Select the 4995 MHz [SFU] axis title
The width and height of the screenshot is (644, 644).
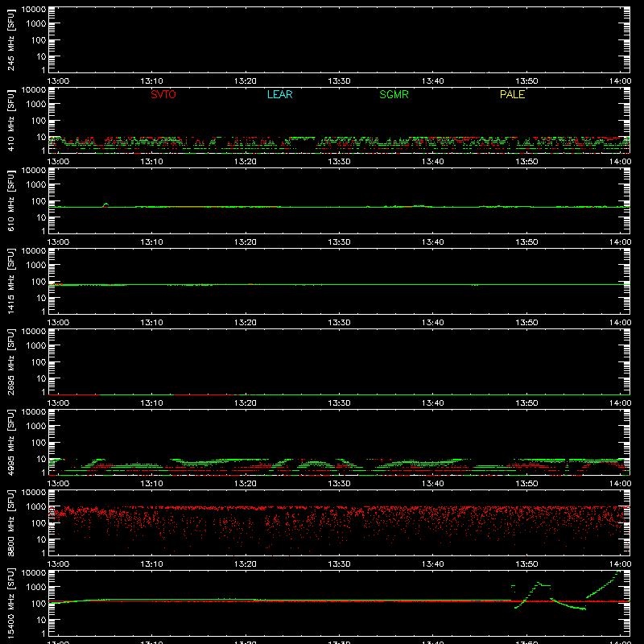(10, 442)
